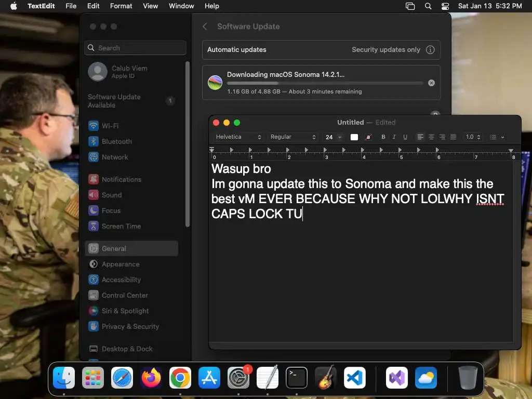Open the Help menu

[212, 6]
